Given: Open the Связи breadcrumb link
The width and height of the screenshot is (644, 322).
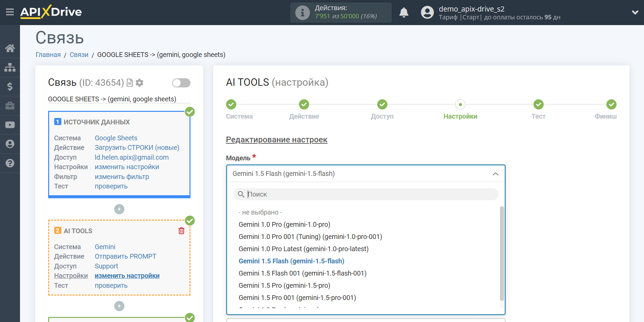Looking at the screenshot, I should click(79, 55).
